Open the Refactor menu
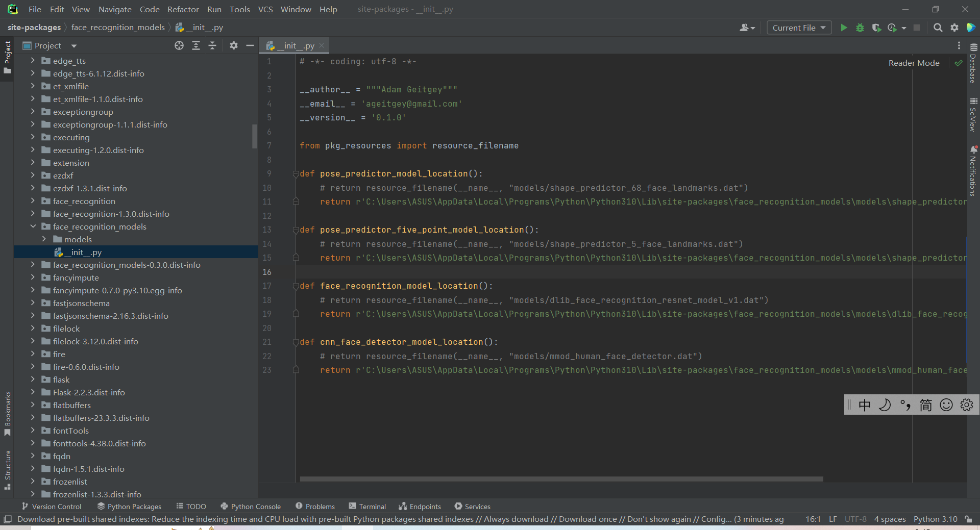This screenshot has height=530, width=980. 183,9
